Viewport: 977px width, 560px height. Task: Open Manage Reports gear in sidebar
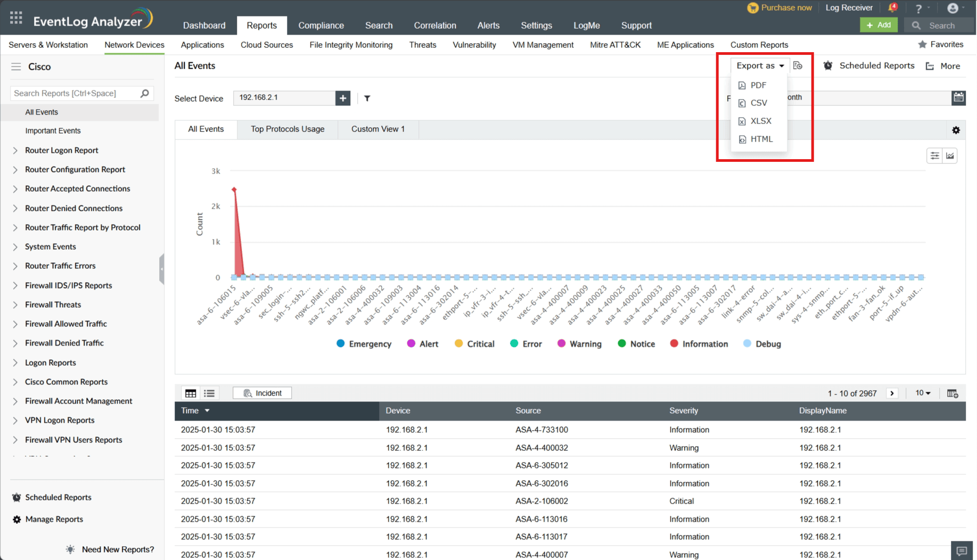point(17,520)
